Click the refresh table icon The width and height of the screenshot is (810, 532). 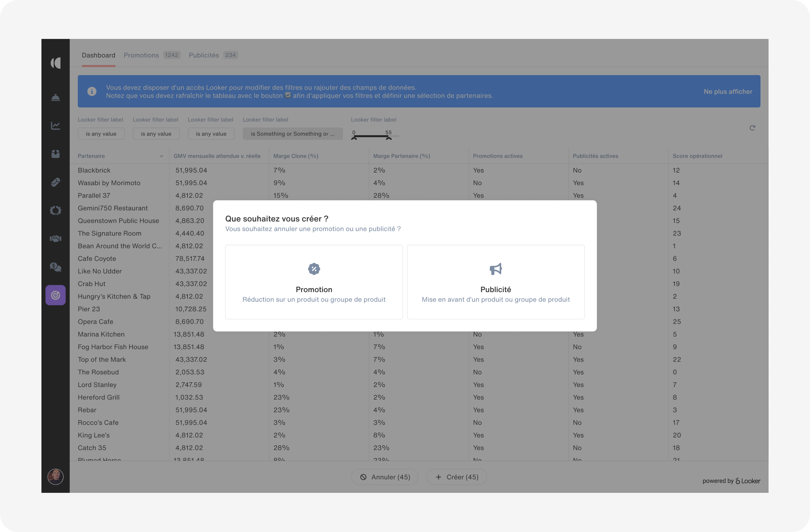pyautogui.click(x=752, y=128)
